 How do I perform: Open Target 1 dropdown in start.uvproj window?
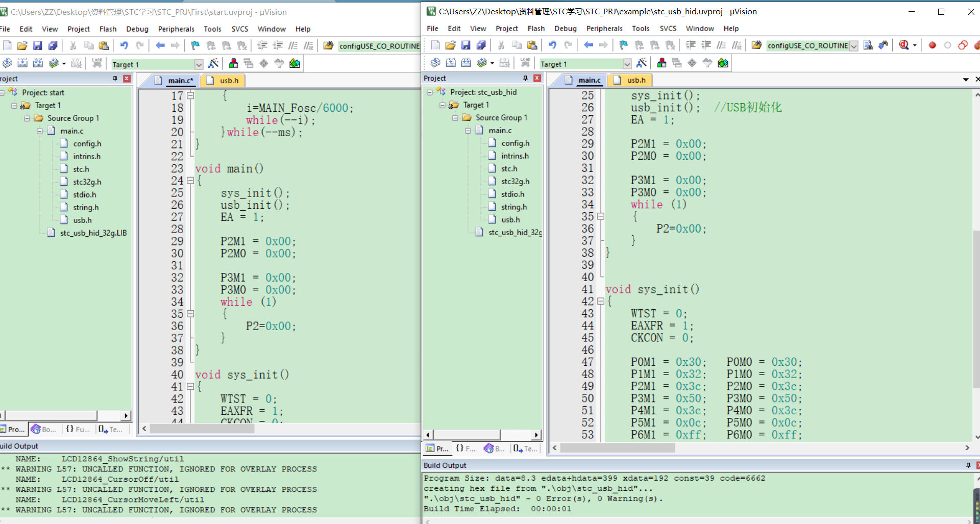click(x=199, y=64)
